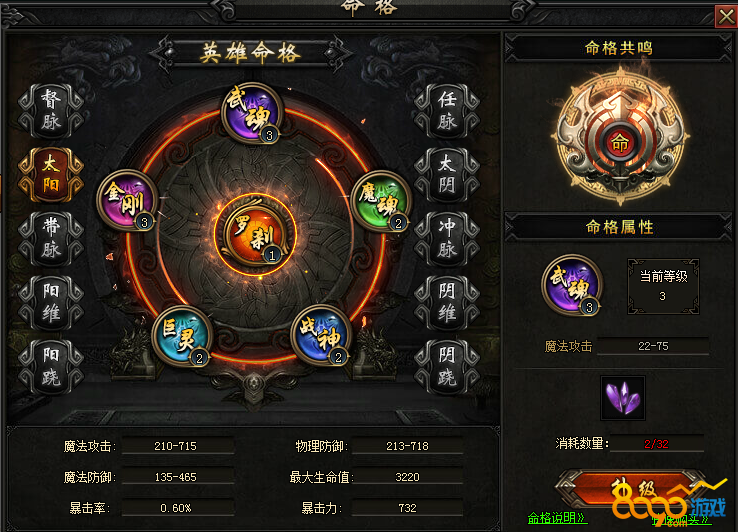
Task: Click the central 罗刹 orb
Action: (x=255, y=233)
